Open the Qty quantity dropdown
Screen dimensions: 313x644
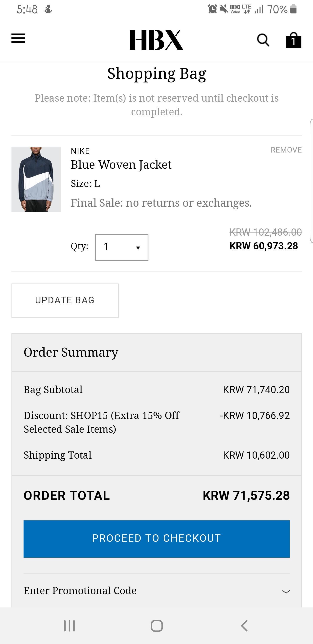(122, 247)
